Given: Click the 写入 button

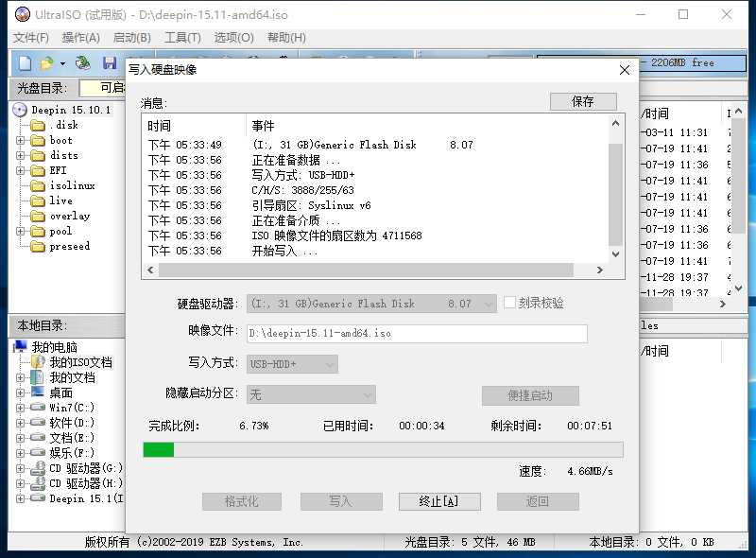Looking at the screenshot, I should coord(341,501).
